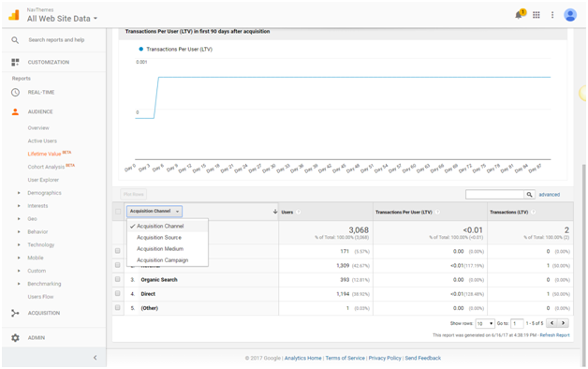Open the Overview report under Audience

point(38,128)
